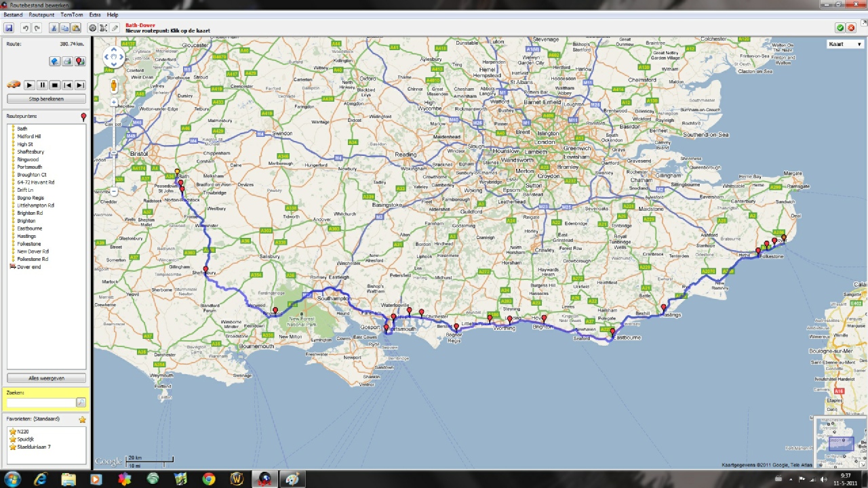Select 64-72 Havant Rd route point

[35, 182]
